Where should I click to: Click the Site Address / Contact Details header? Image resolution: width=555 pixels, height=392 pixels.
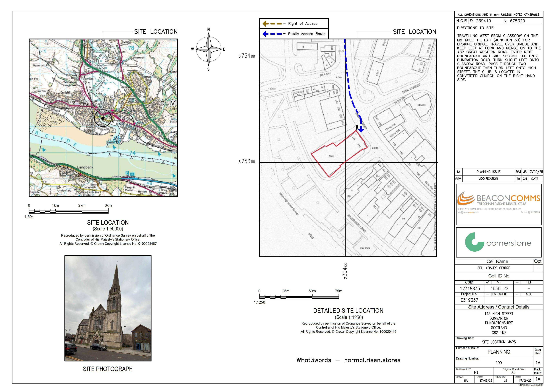point(499,307)
